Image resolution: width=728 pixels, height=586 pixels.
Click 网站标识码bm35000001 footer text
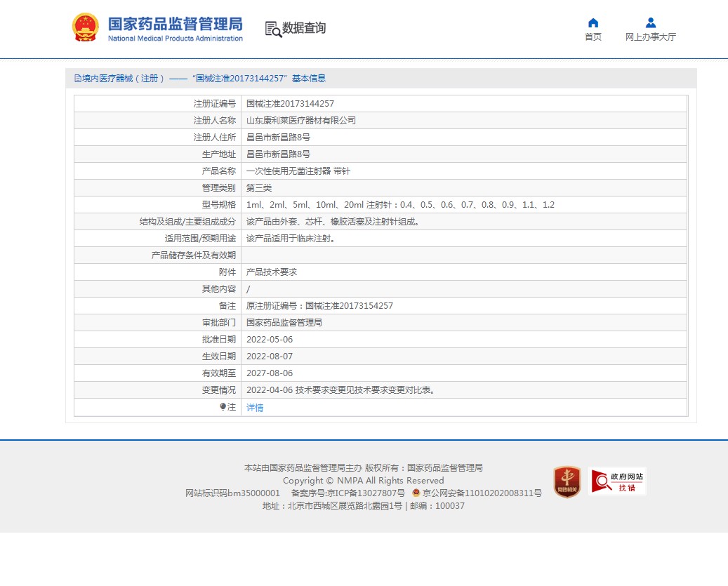(x=232, y=493)
